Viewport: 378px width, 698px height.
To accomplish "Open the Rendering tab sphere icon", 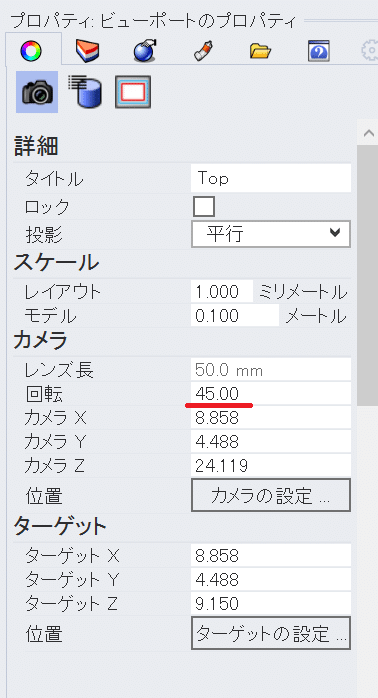I will [144, 50].
